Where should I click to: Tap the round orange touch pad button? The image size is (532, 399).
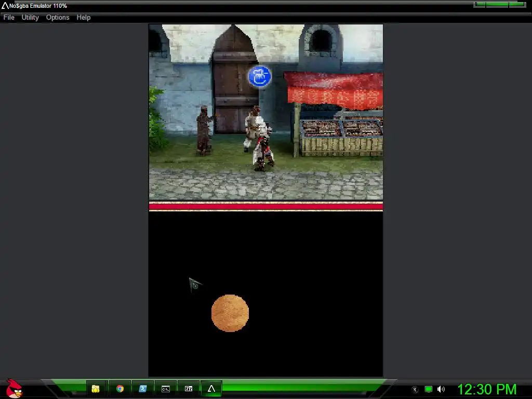pos(230,313)
